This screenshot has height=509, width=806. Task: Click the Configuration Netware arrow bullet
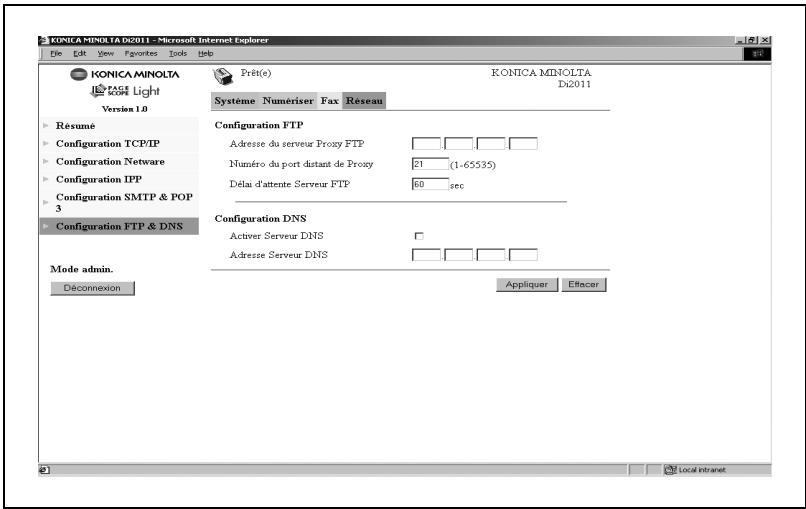tap(46, 161)
